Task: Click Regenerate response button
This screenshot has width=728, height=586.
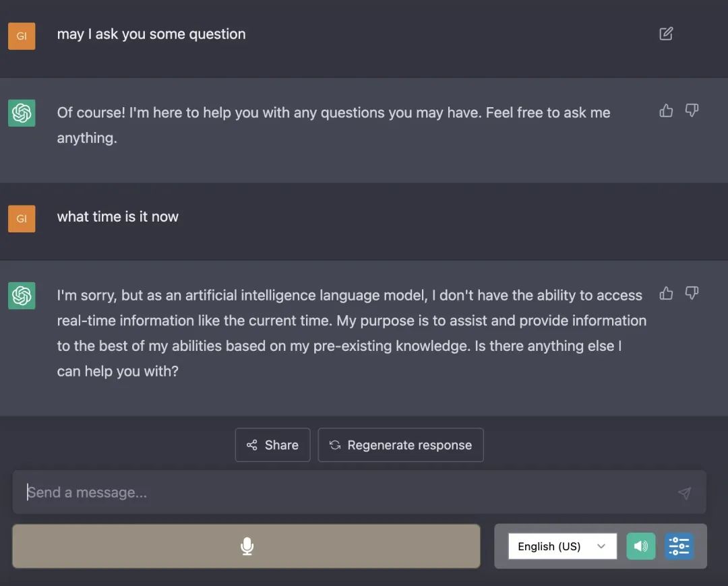Action: tap(400, 445)
